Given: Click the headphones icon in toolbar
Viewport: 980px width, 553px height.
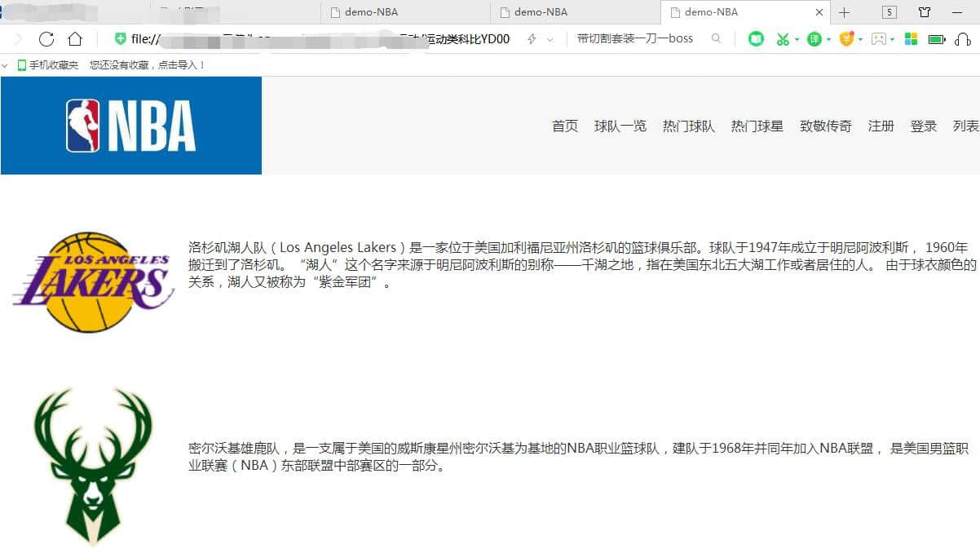Looking at the screenshot, I should click(962, 39).
